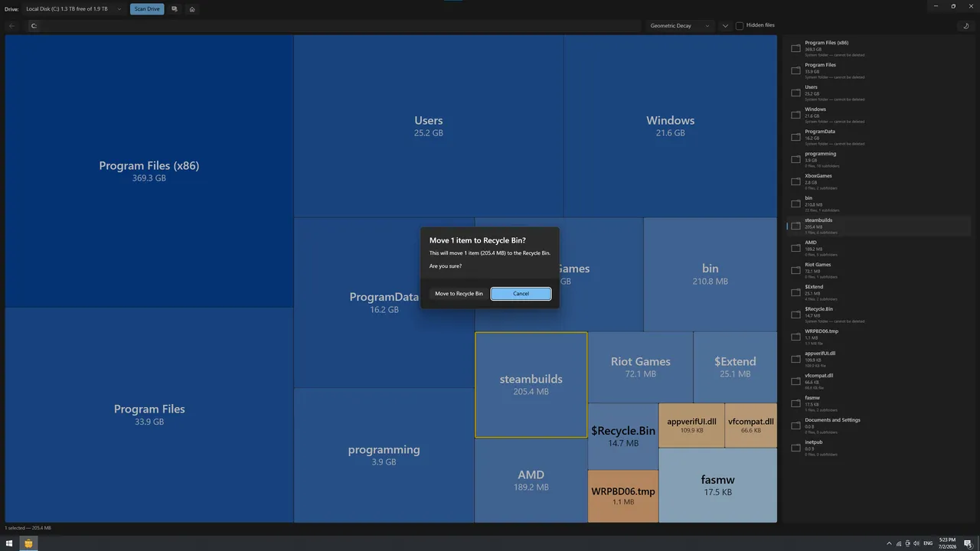Click the Home icon in the toolbar
This screenshot has width=980, height=551.
(x=192, y=9)
